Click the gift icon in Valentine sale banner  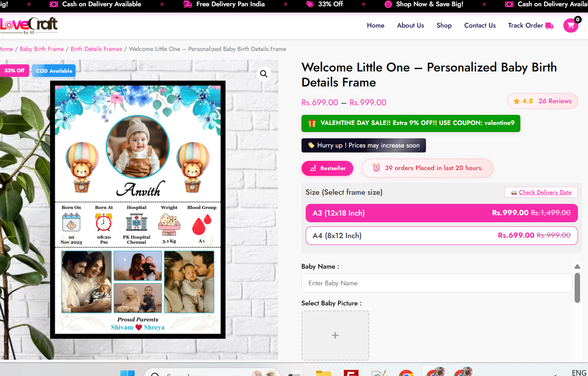312,123
